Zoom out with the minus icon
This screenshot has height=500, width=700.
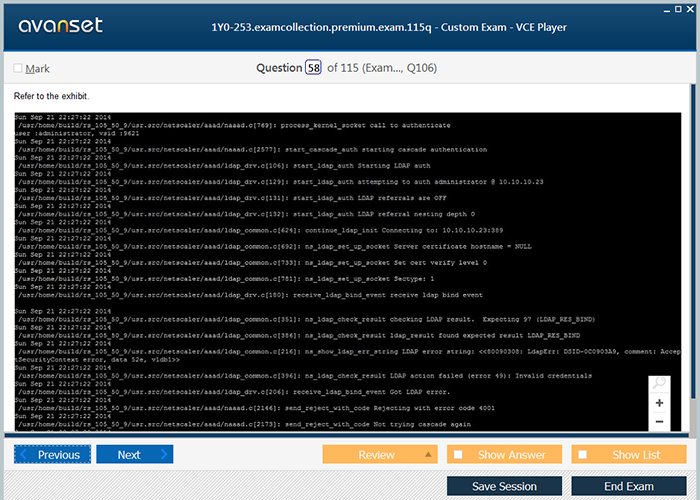(659, 422)
